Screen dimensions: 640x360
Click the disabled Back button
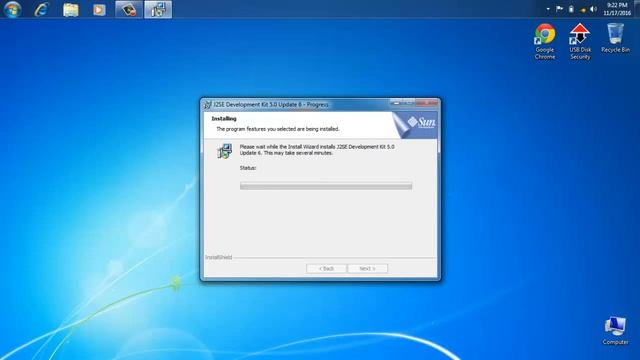click(x=326, y=269)
